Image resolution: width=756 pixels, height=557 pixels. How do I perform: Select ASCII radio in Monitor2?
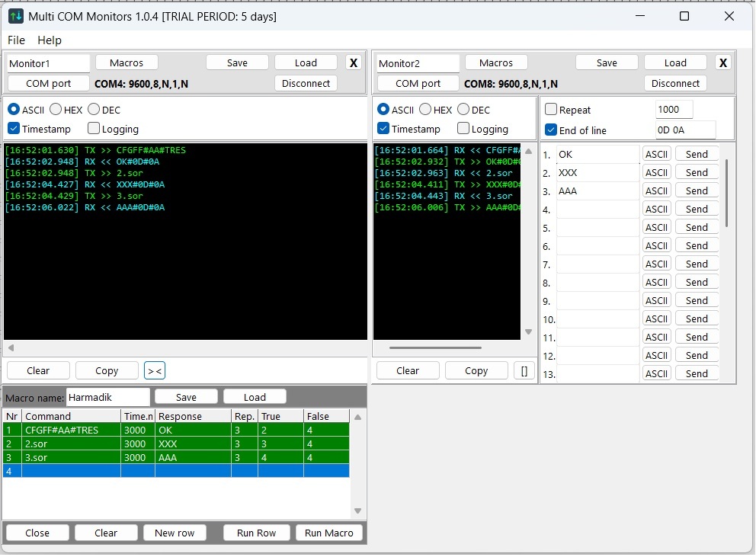[x=383, y=110]
